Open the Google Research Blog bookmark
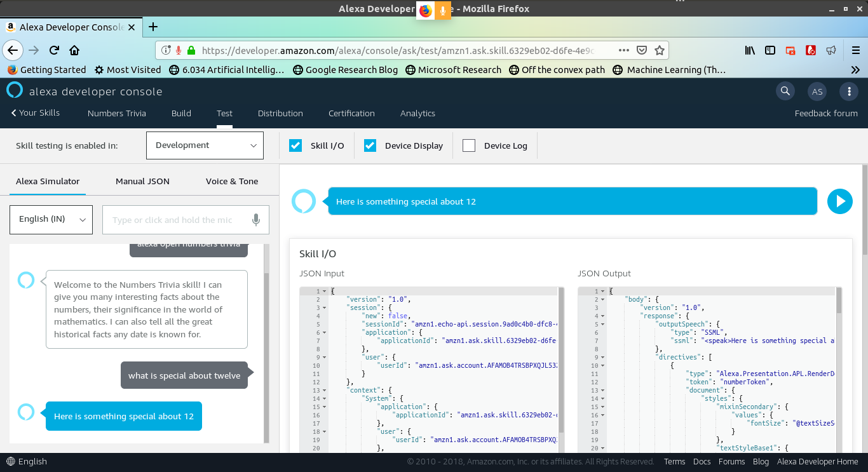Screen dimensions: 868x472 tap(346, 70)
